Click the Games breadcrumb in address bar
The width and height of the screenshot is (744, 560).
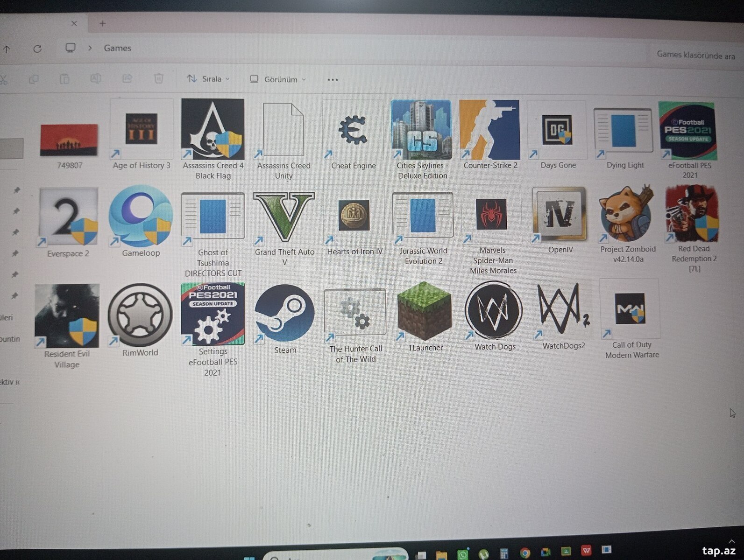click(x=117, y=48)
